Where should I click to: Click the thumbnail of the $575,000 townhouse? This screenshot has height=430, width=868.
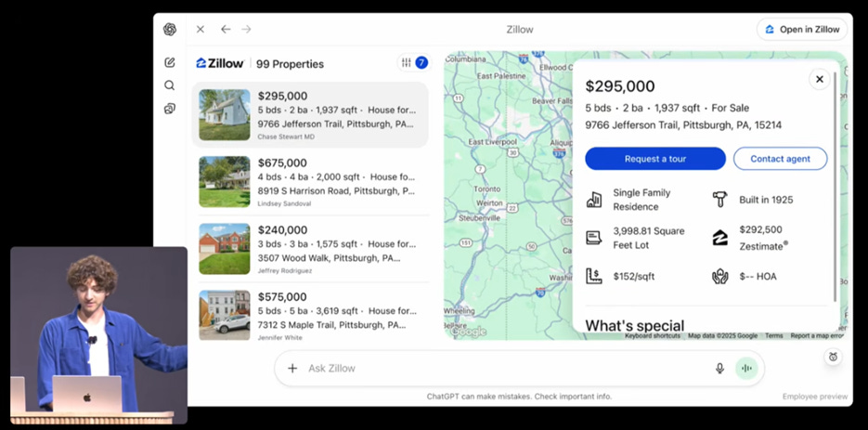point(225,315)
